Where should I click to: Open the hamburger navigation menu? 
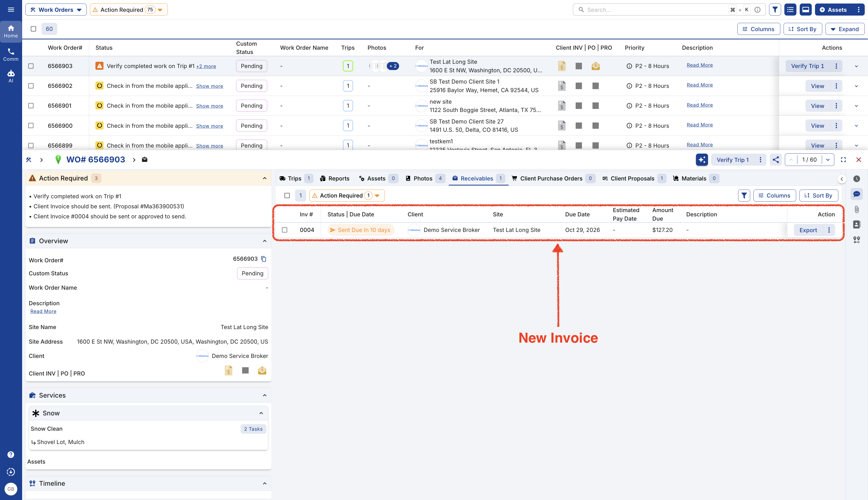[x=11, y=10]
